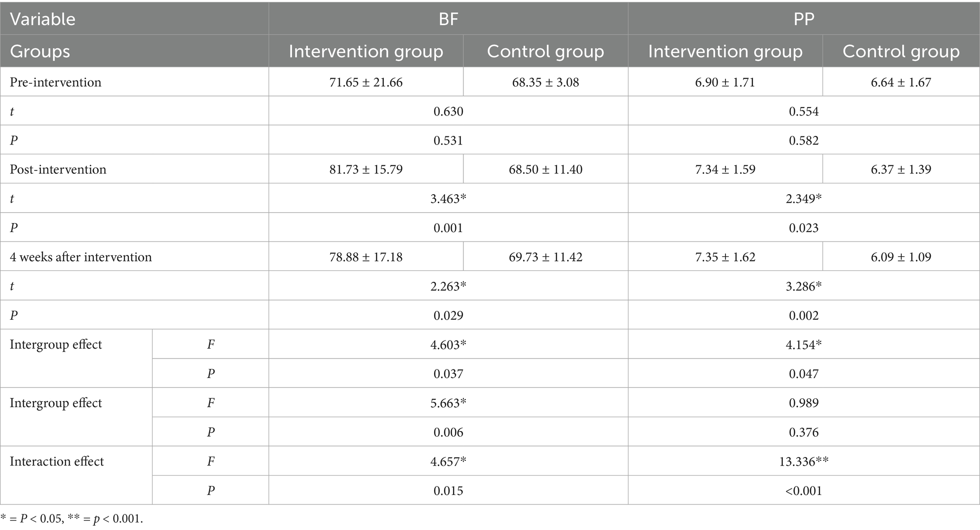Select the t value 3.463*

pyautogui.click(x=448, y=199)
